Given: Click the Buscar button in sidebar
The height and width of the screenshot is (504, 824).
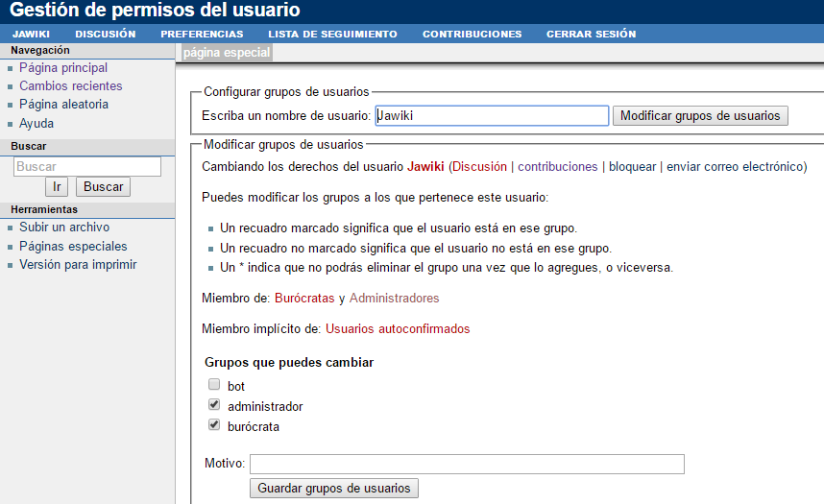Looking at the screenshot, I should [103, 187].
